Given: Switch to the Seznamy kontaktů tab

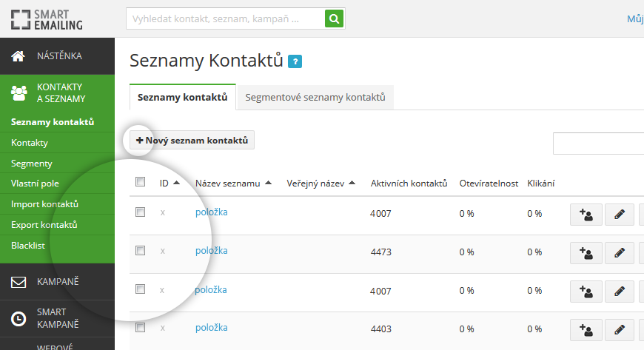Looking at the screenshot, I should [x=183, y=98].
